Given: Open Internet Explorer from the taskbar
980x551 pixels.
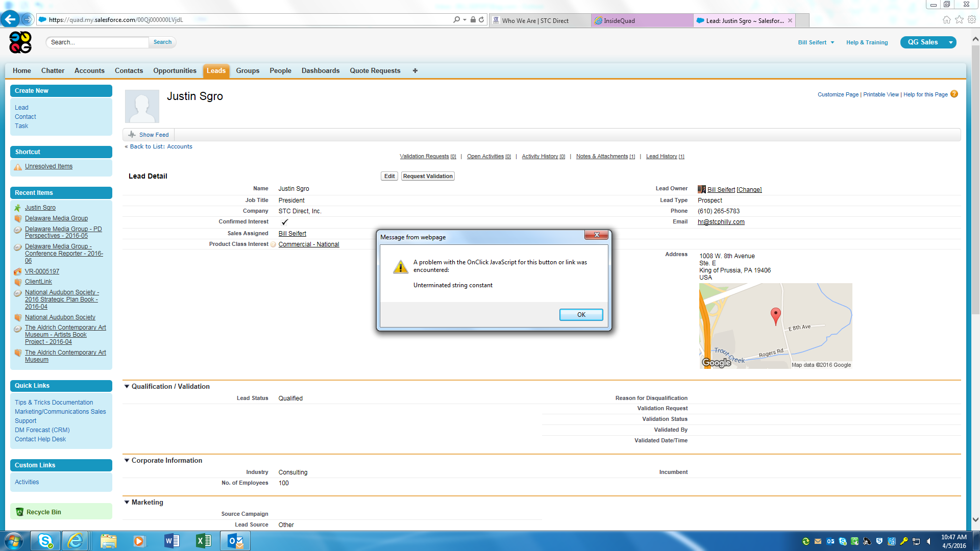Looking at the screenshot, I should (x=76, y=541).
